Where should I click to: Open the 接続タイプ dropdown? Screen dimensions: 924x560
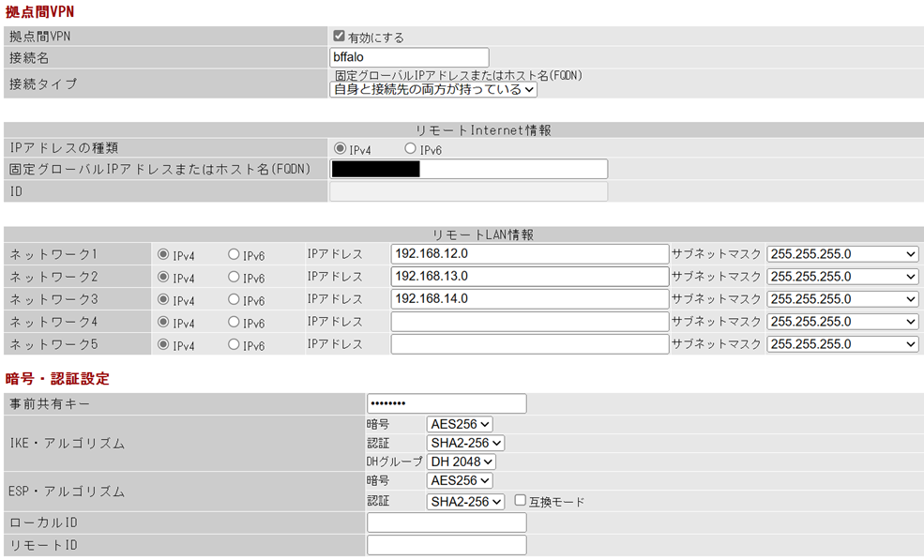(x=433, y=90)
